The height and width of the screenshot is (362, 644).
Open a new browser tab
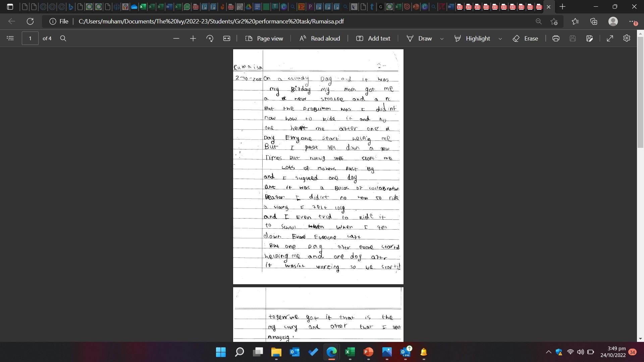[562, 6]
